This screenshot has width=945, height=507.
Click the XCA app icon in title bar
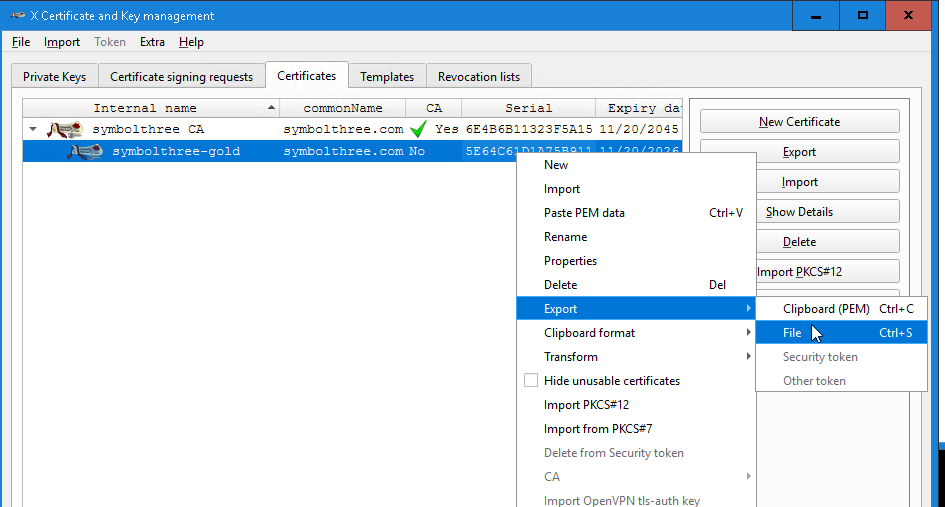click(17, 16)
